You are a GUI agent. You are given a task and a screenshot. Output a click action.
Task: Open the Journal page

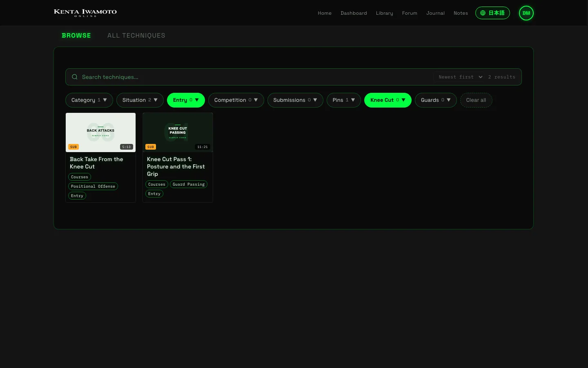click(x=435, y=13)
